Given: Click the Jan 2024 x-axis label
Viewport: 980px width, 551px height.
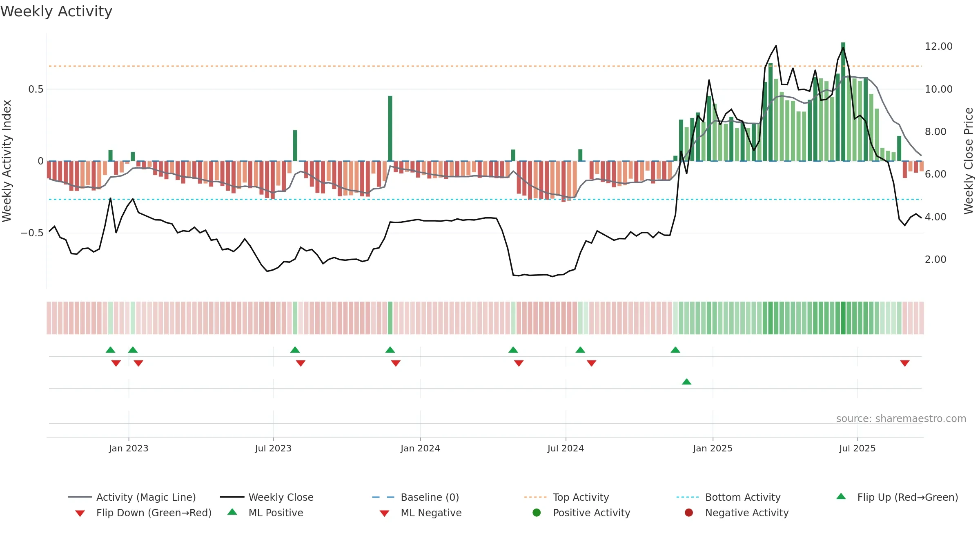Looking at the screenshot, I should (x=421, y=449).
